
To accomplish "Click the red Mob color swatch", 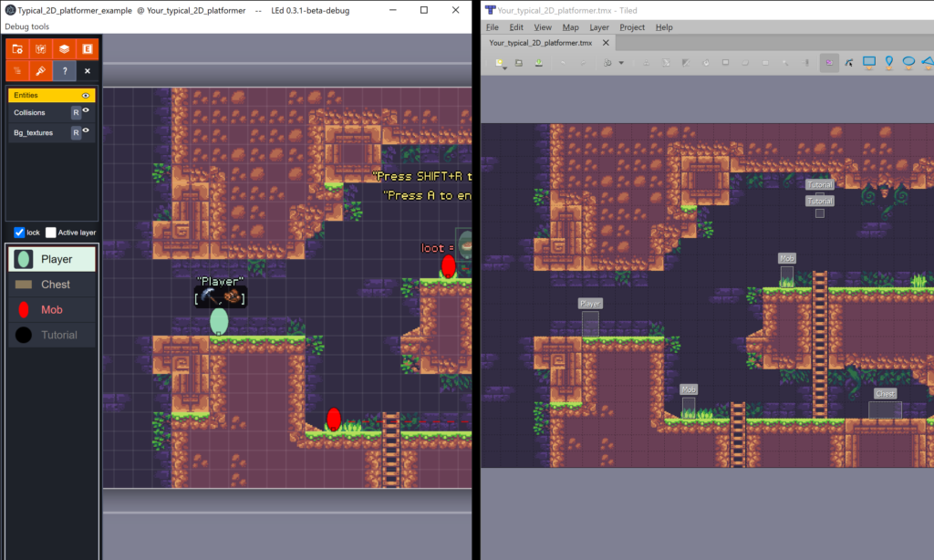I will click(x=23, y=310).
